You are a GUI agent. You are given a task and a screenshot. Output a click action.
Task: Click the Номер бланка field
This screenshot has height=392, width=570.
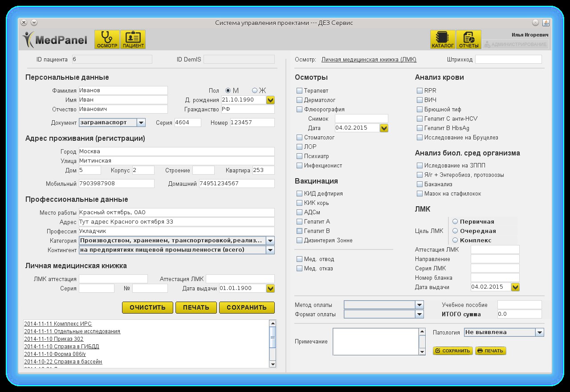[495, 278]
